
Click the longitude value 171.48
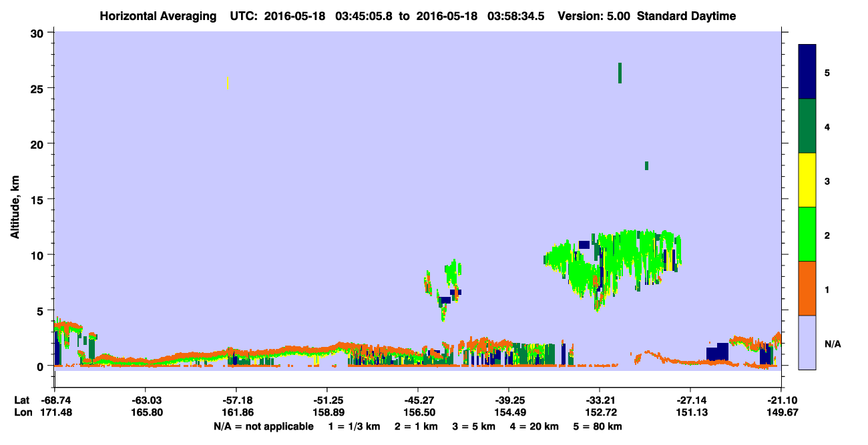[55, 412]
